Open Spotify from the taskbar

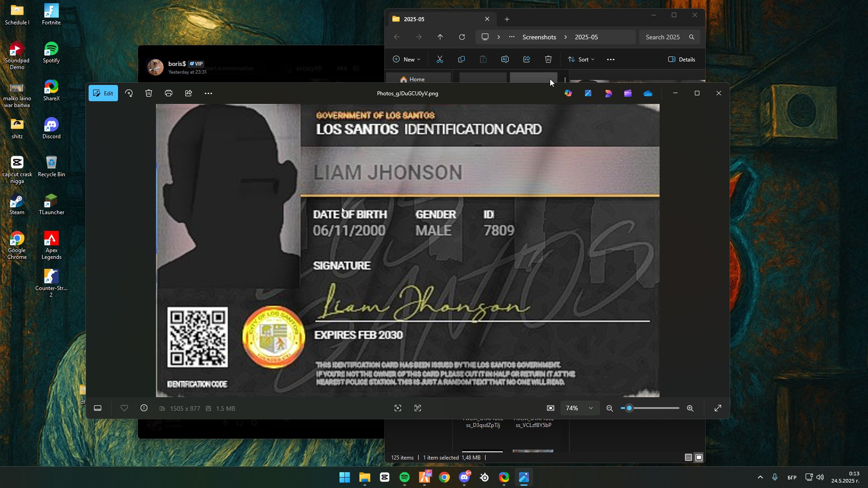click(404, 477)
